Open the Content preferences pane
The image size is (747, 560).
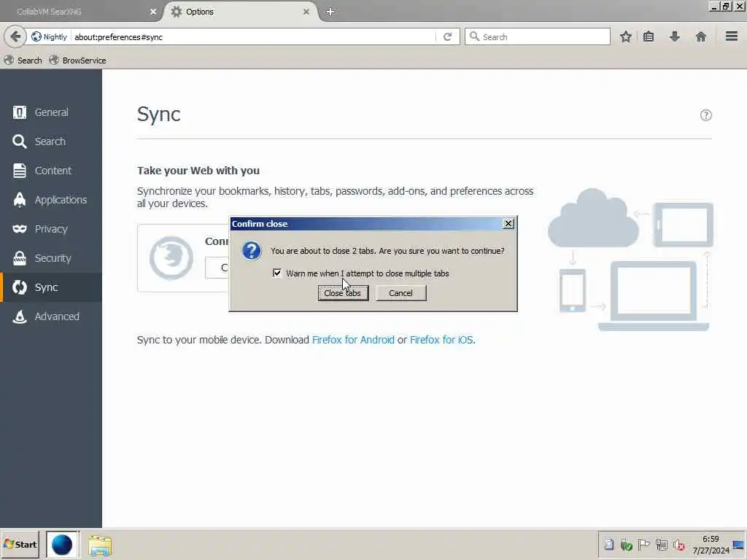click(51, 171)
